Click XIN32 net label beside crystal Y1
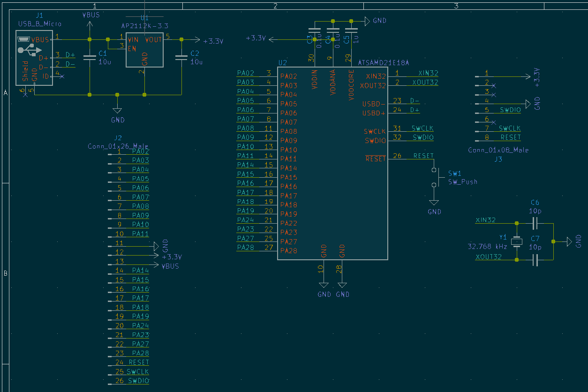 point(485,220)
